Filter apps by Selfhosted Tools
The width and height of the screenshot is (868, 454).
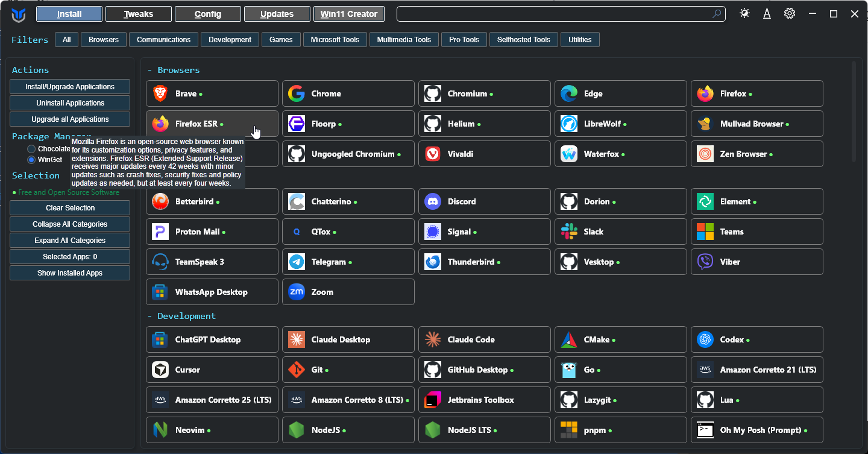(x=524, y=40)
